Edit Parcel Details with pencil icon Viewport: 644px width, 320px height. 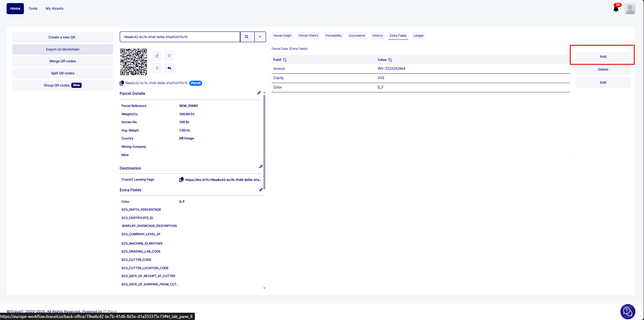click(x=259, y=93)
